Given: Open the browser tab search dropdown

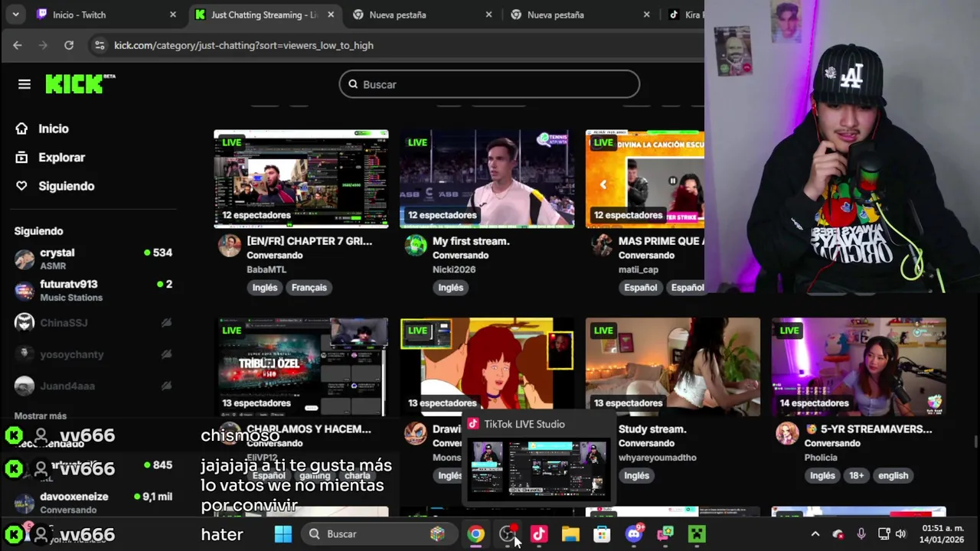Looking at the screenshot, I should coord(15,15).
